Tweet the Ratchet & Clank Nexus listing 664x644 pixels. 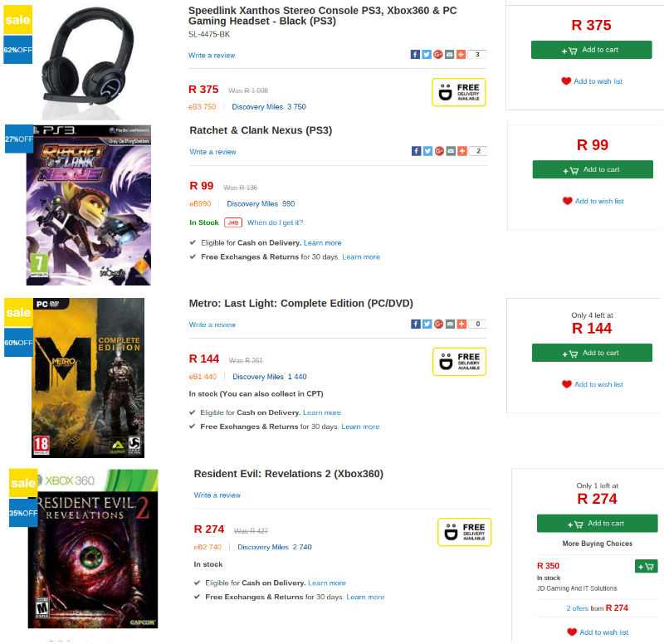tap(427, 151)
